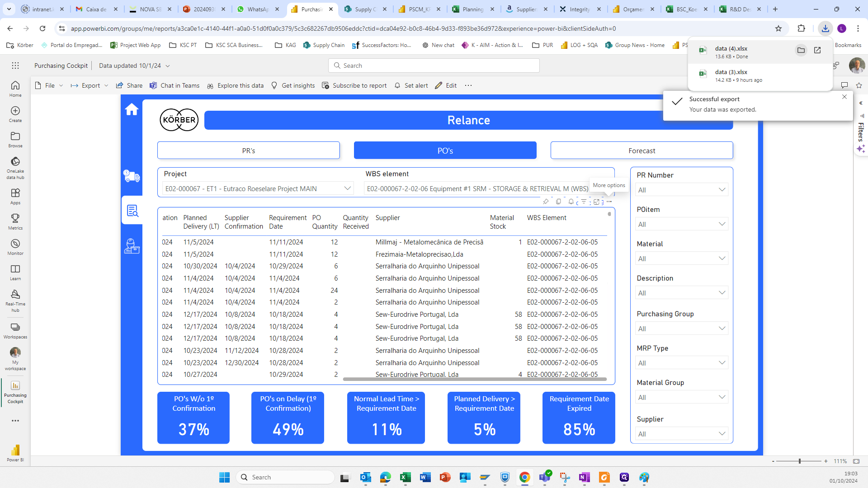868x488 pixels.
Task: Switch to the PO's tab
Action: [445, 150]
